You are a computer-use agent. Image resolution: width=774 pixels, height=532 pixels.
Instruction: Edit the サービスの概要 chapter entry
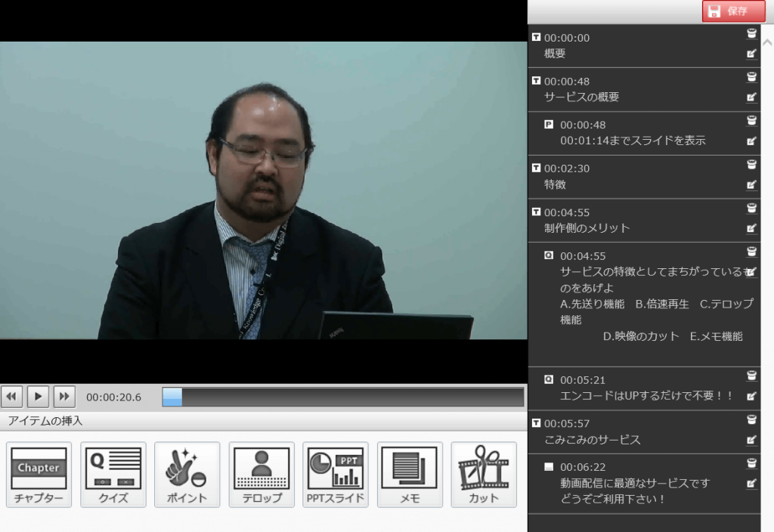click(751, 97)
